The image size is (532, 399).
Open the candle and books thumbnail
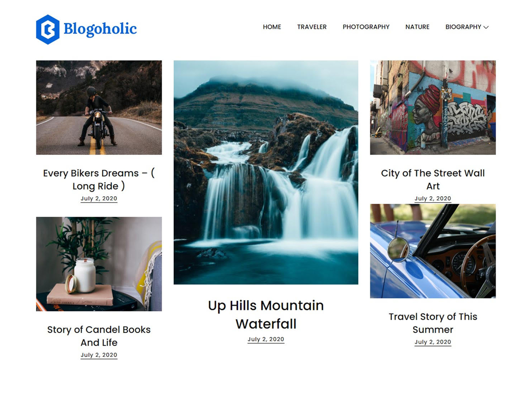coord(99,264)
